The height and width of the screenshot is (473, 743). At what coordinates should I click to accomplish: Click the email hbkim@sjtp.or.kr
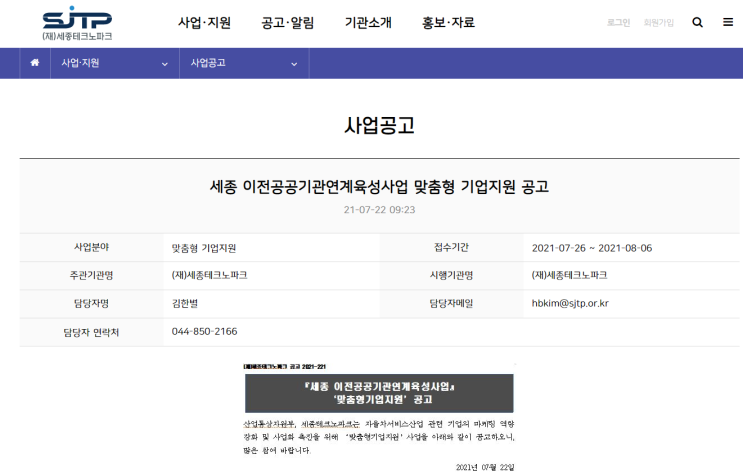coord(570,303)
